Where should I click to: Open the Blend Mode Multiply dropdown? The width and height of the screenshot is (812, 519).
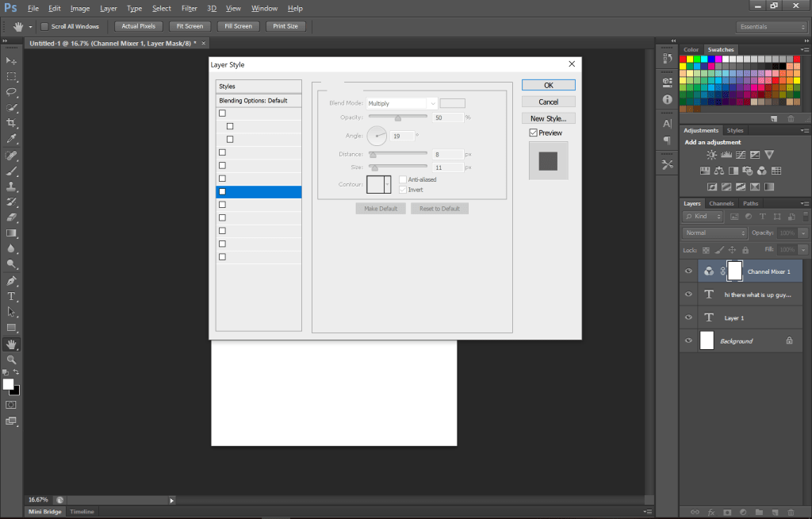[x=401, y=103]
